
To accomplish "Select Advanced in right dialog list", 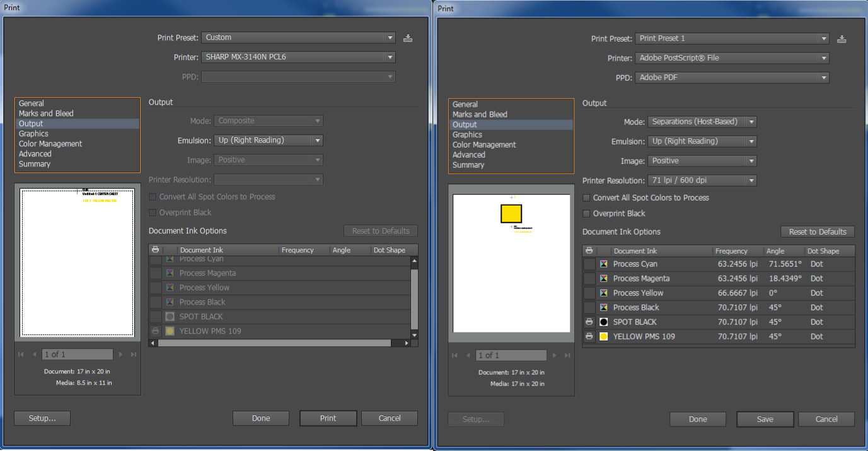I will (511, 155).
